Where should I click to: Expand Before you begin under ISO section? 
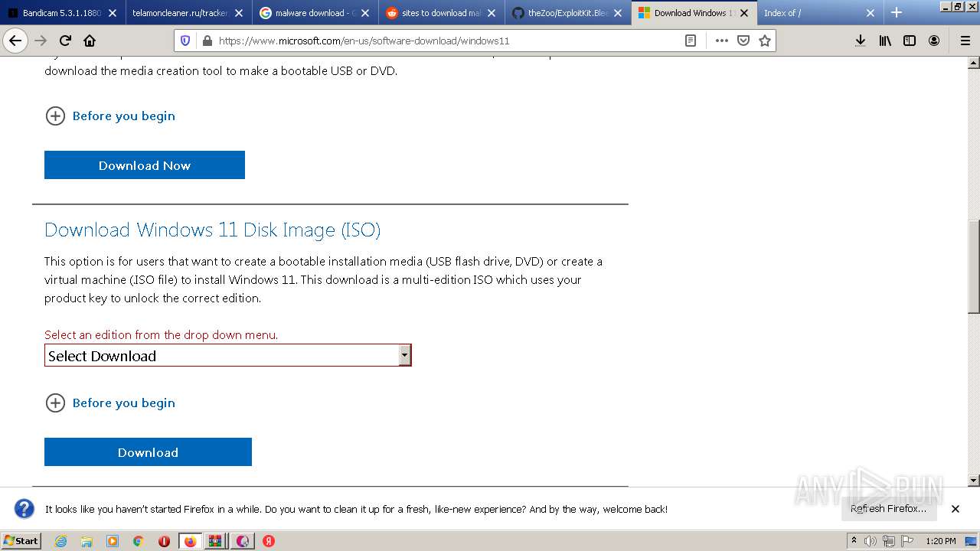[110, 403]
